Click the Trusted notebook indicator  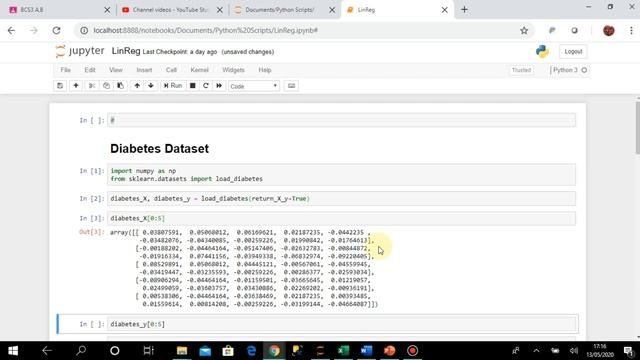pos(521,70)
